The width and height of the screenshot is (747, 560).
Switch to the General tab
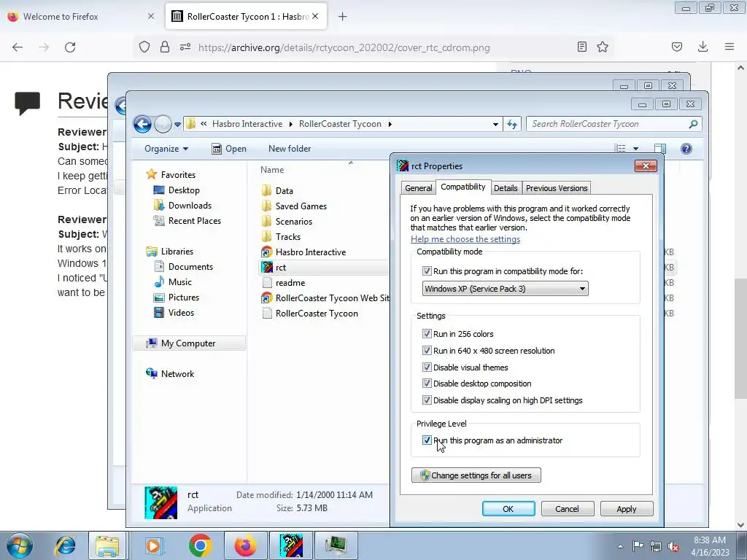tap(418, 188)
